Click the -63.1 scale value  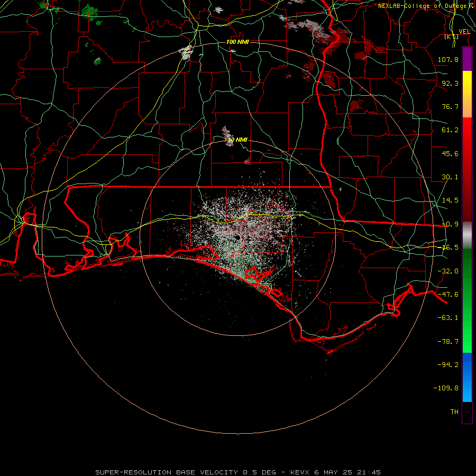(448, 318)
